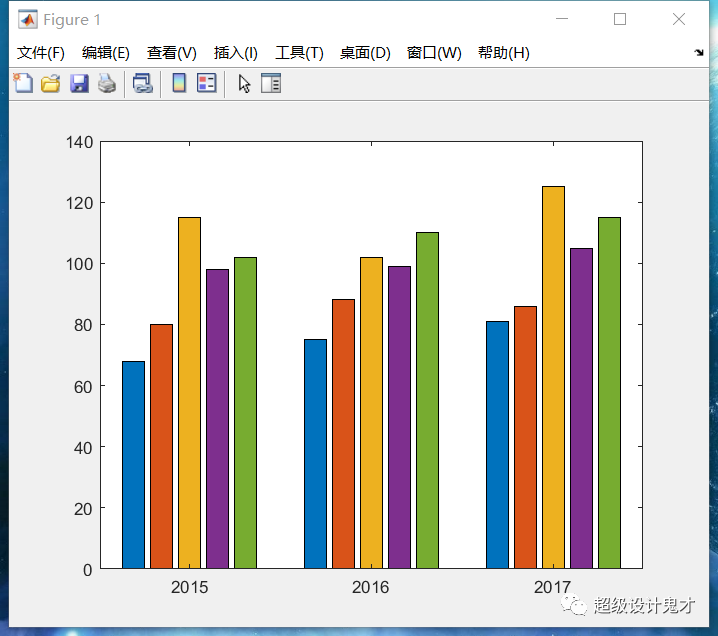Select the Edit Plot arrow tool
The width and height of the screenshot is (718, 636).
(x=244, y=84)
